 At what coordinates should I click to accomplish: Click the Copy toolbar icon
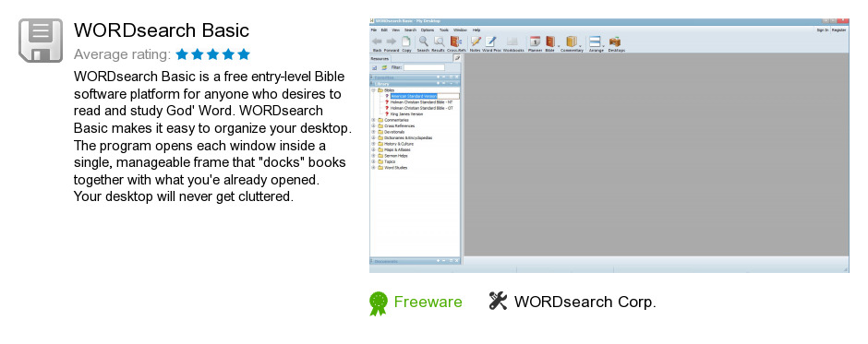pyautogui.click(x=406, y=42)
